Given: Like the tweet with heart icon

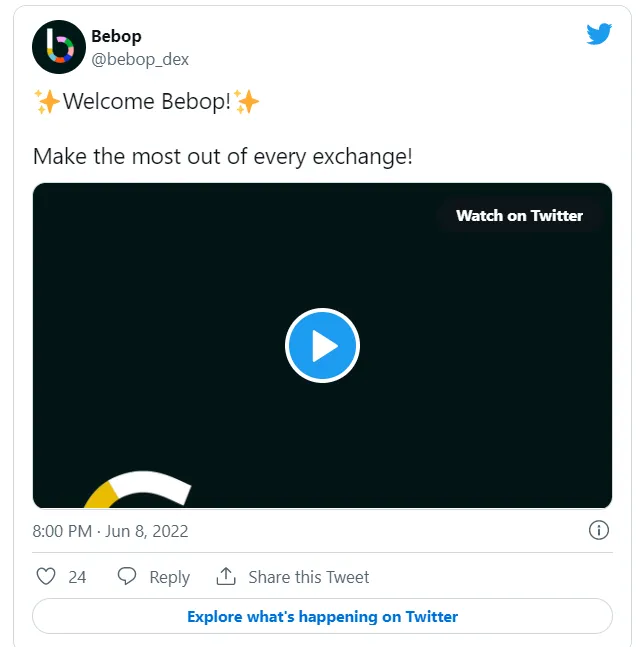Looking at the screenshot, I should tap(46, 576).
